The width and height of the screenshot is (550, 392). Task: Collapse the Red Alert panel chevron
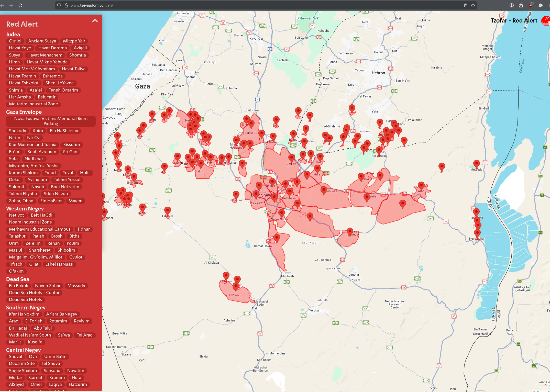(95, 21)
